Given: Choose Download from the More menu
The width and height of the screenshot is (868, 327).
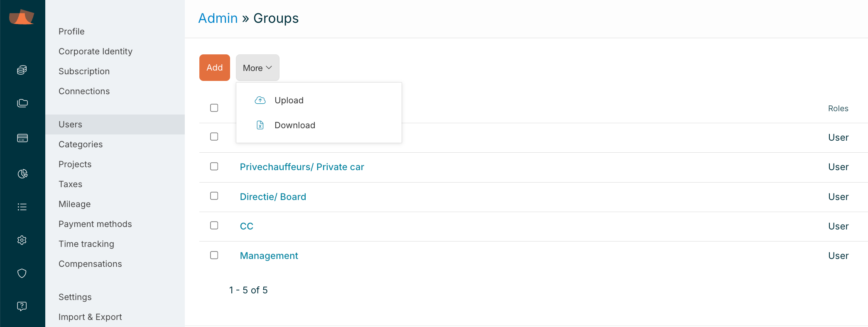Looking at the screenshot, I should tap(294, 125).
